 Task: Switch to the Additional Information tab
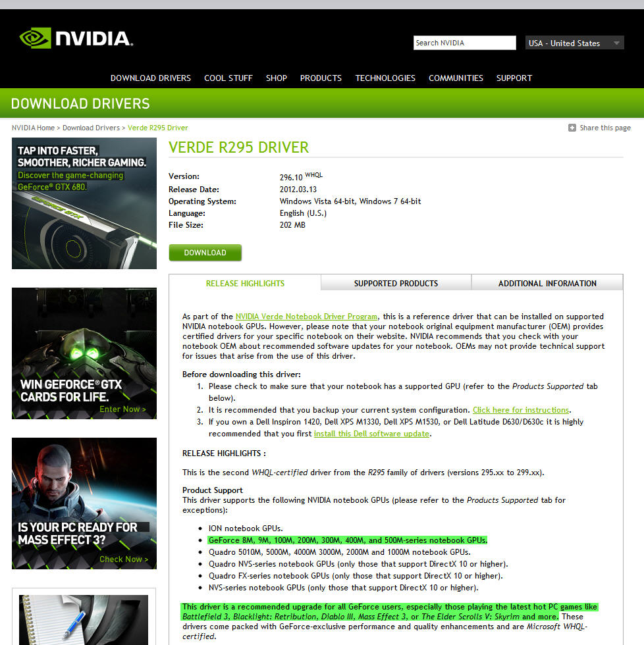tap(547, 284)
